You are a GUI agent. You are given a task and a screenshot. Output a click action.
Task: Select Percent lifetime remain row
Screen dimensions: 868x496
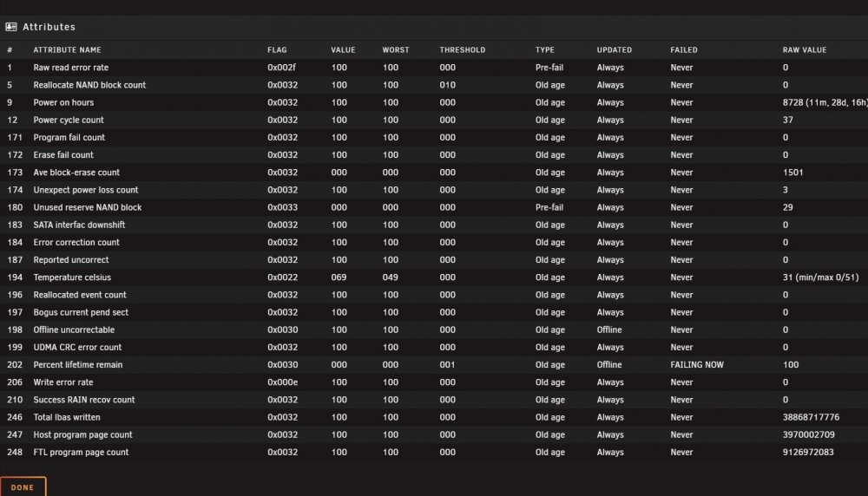point(434,365)
